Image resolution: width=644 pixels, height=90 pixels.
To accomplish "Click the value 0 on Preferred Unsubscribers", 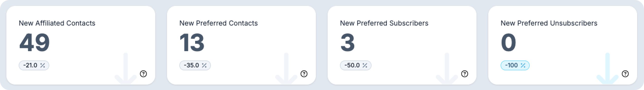I will 508,43.
